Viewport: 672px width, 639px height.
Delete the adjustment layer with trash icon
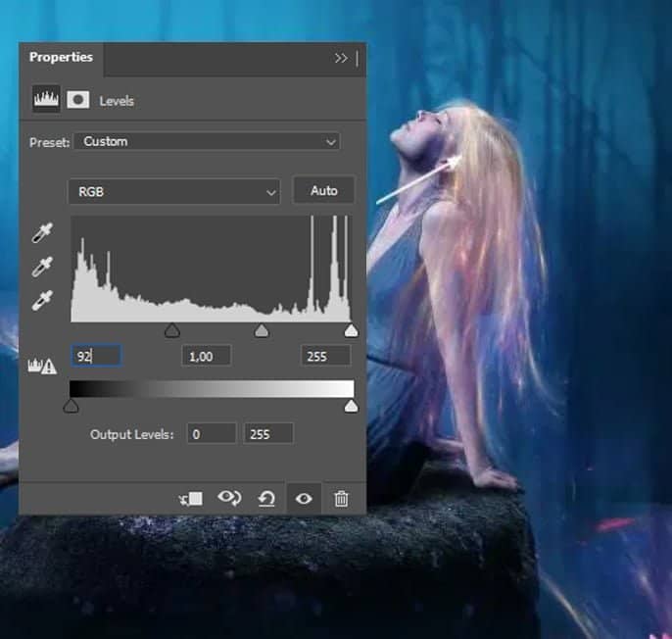[341, 498]
